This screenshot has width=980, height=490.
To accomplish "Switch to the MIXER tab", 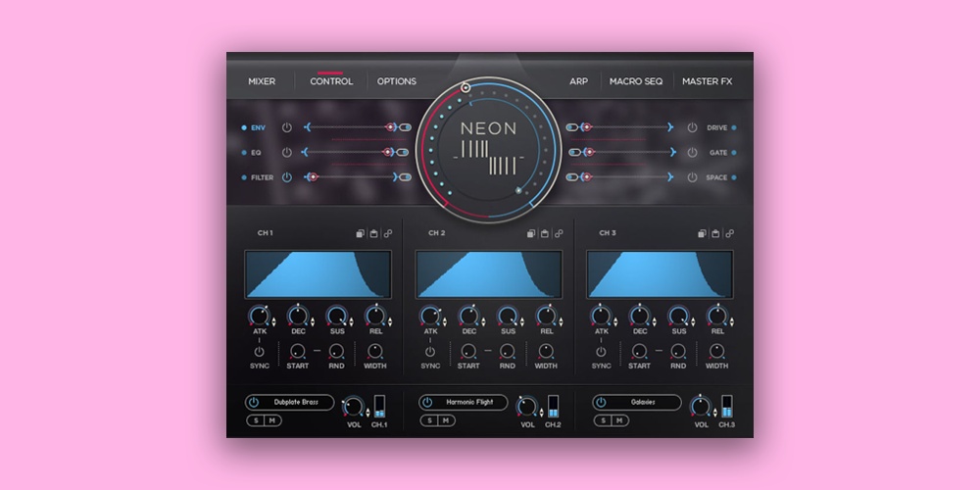I will pyautogui.click(x=262, y=81).
